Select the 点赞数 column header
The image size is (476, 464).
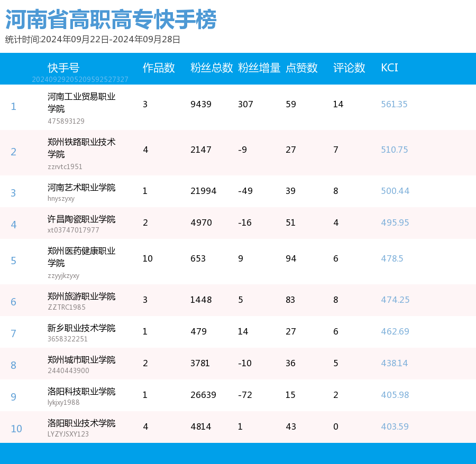pyautogui.click(x=301, y=68)
